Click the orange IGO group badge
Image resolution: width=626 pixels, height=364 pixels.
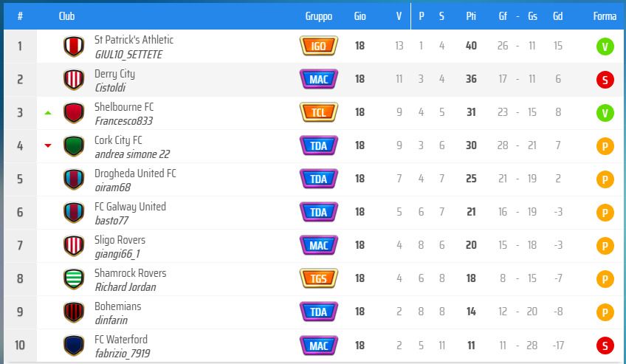tap(319, 46)
